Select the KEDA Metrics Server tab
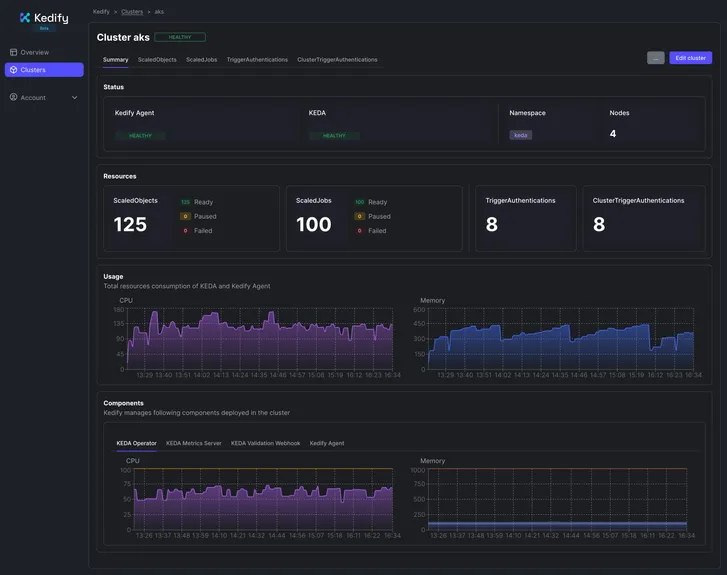 click(194, 443)
